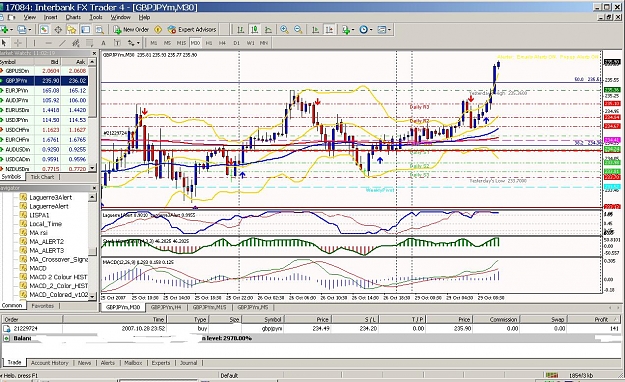Open the GBPJPYm,H4 chart tab
The image size is (625, 382).
coord(166,307)
